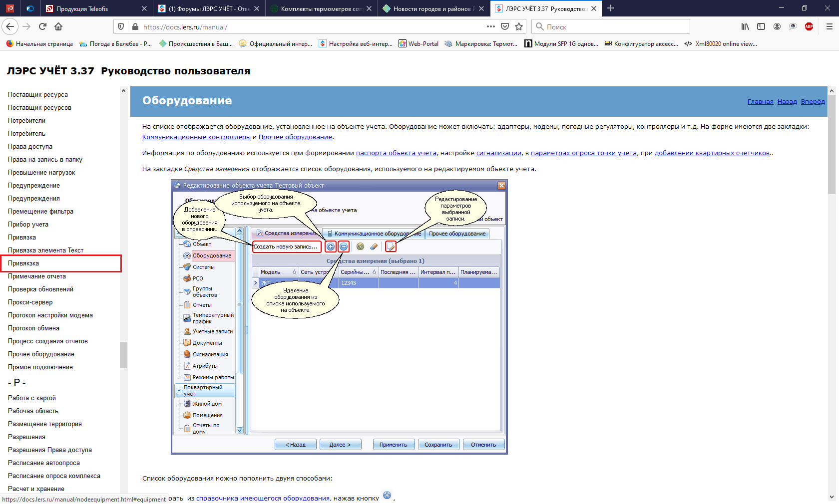839x504 pixels.
Task: Open the Модули SFP 1G bookmark
Action: [561, 43]
